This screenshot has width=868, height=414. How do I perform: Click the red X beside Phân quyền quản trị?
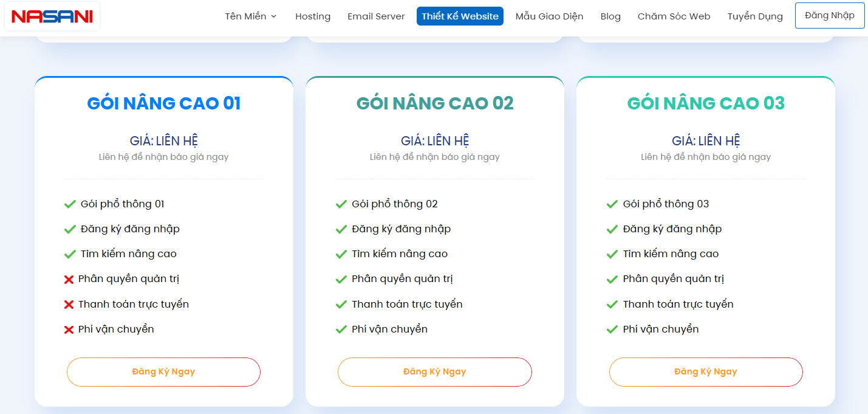69,278
